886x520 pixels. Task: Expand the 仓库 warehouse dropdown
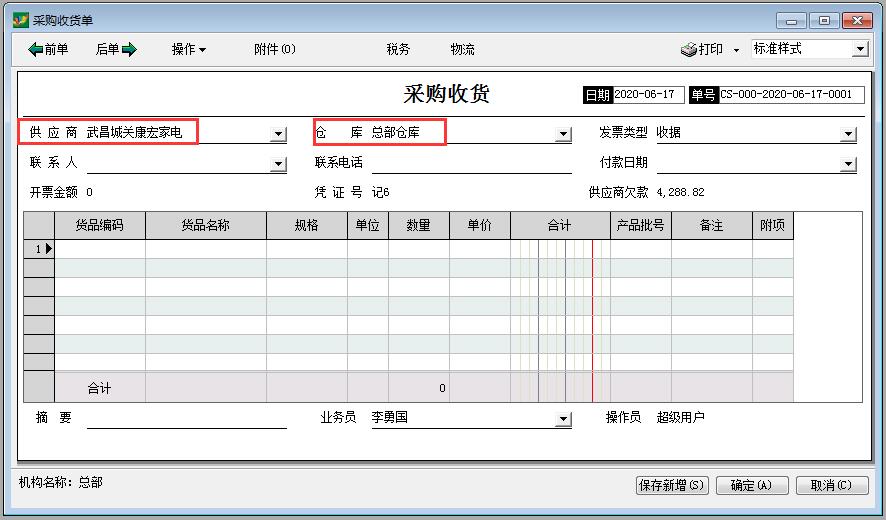coord(563,134)
